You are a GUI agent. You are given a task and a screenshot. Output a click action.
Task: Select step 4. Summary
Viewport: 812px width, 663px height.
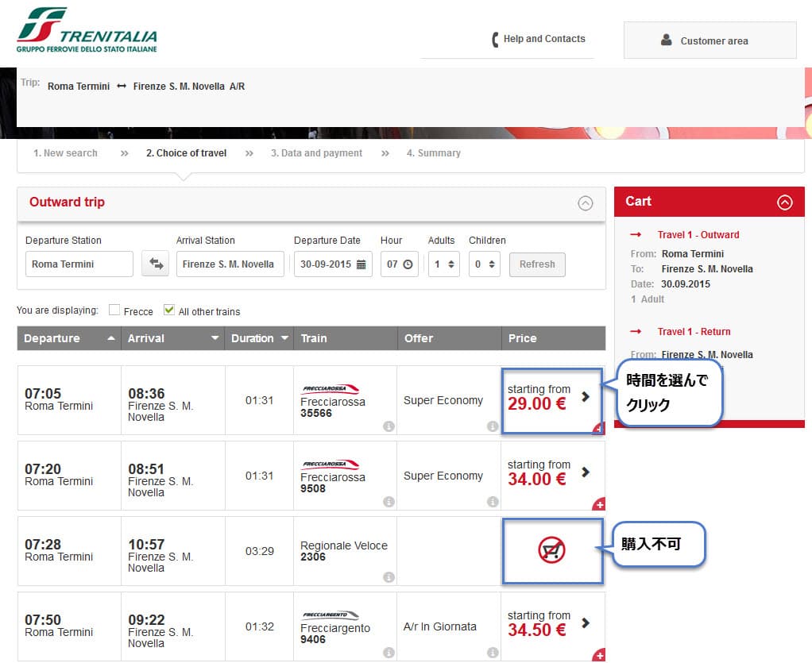[x=434, y=153]
